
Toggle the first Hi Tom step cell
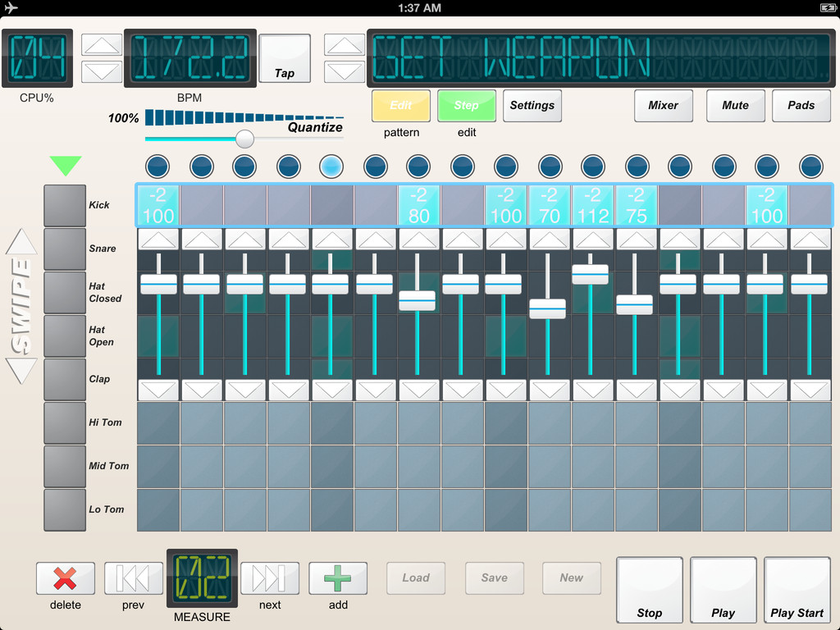click(158, 423)
